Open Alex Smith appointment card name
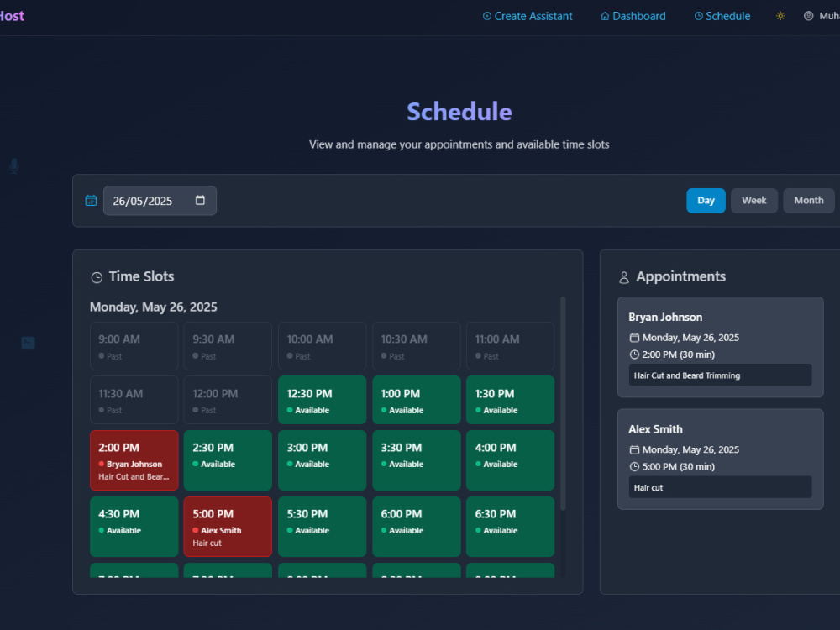Screen dimensions: 840x630 655,429
